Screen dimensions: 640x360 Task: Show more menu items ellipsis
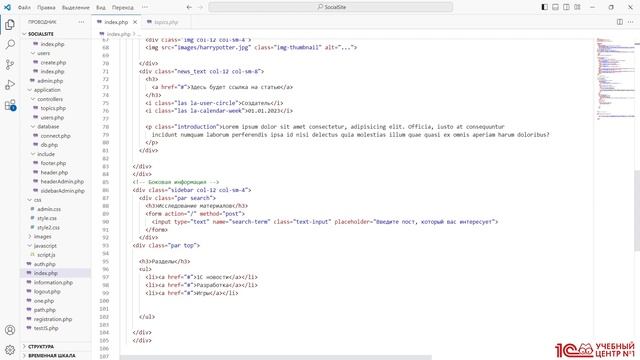(145, 7)
